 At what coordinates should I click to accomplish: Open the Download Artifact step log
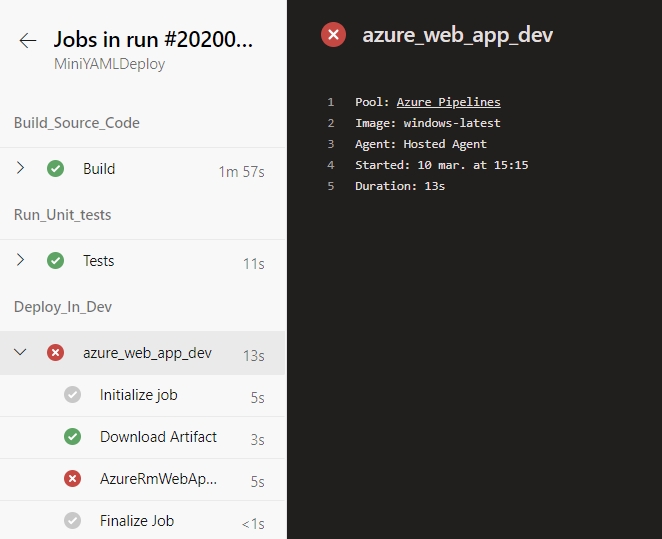pos(143,438)
